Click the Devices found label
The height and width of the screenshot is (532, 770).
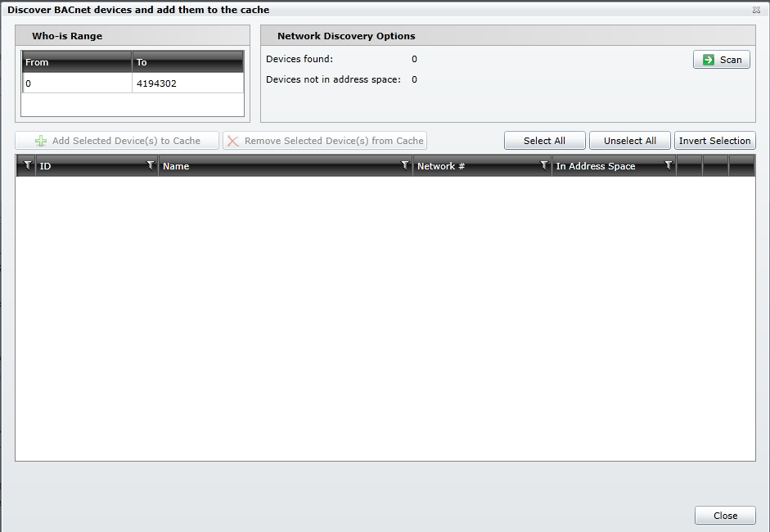[x=299, y=59]
